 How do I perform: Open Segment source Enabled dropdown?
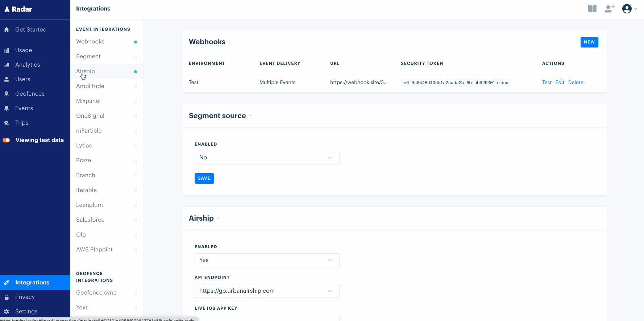click(267, 158)
